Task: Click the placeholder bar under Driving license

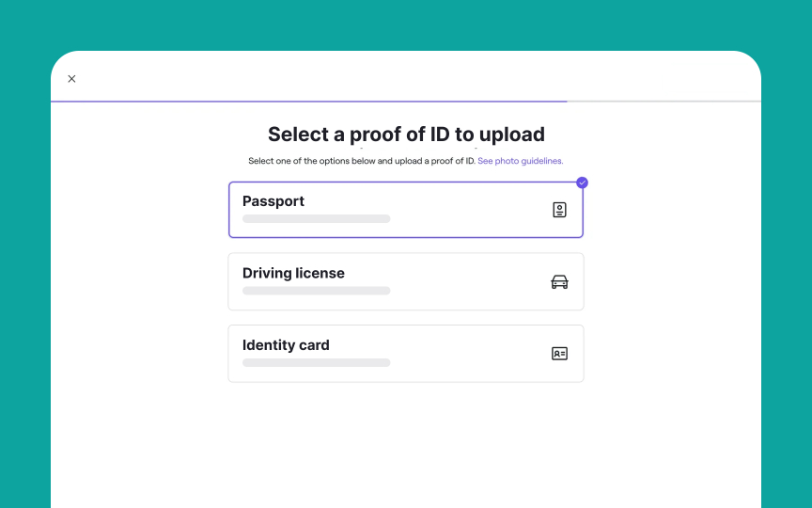Action: click(317, 291)
